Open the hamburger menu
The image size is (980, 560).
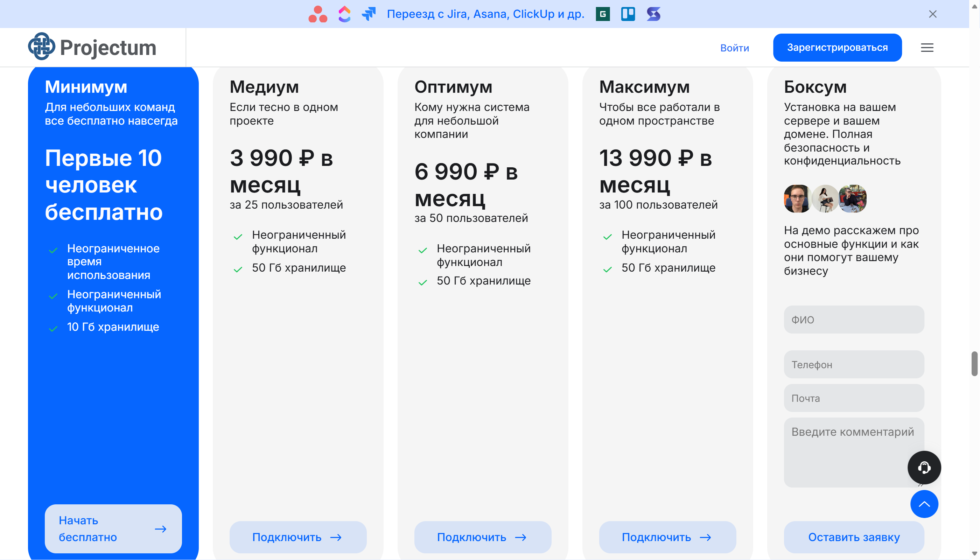point(927,48)
